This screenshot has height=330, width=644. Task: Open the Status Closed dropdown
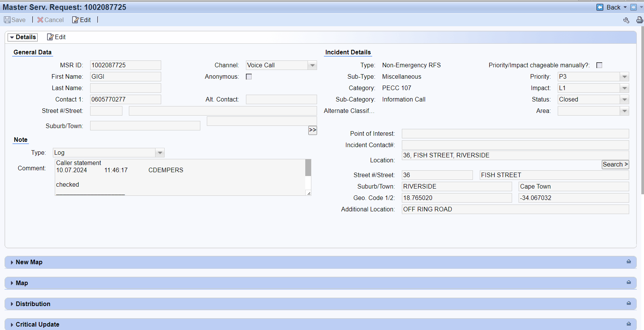[x=624, y=100]
